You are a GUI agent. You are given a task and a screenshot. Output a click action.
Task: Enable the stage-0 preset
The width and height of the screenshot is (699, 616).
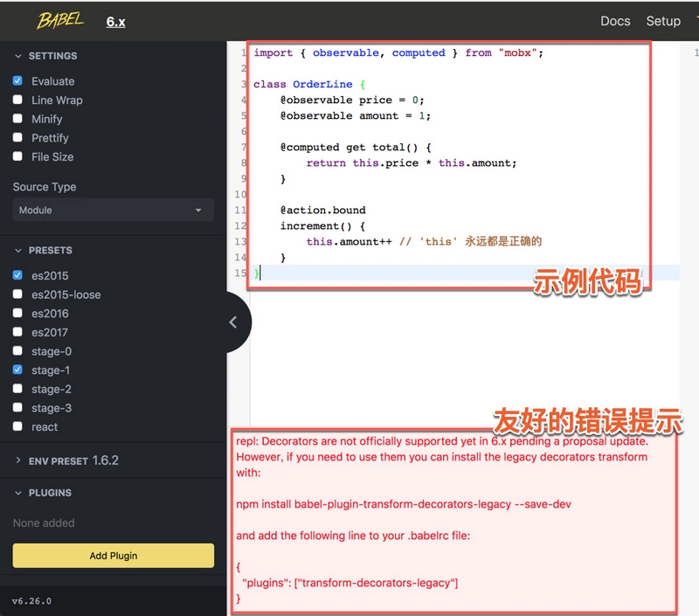(x=17, y=350)
